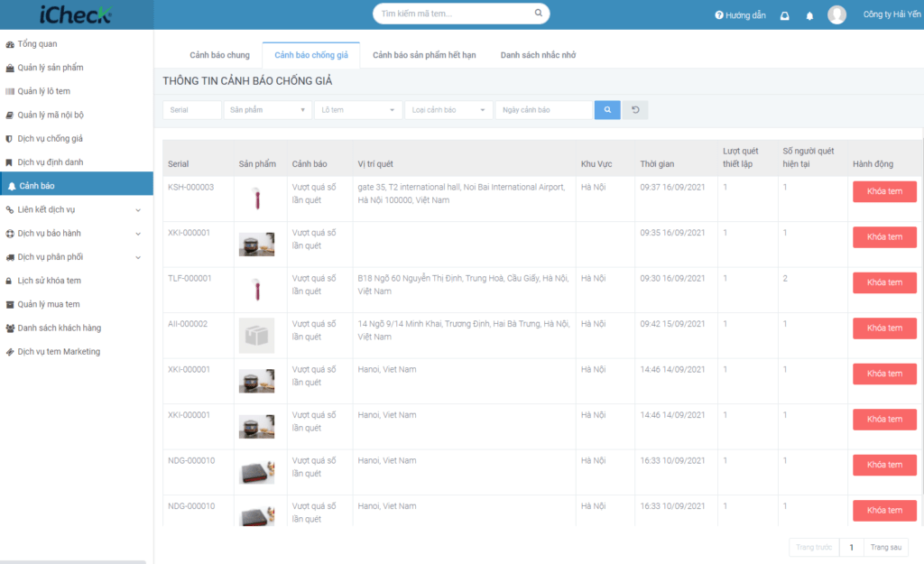This screenshot has width=924, height=564.
Task: Click the Dịch vụ phân phối truck icon
Action: pos(9,257)
